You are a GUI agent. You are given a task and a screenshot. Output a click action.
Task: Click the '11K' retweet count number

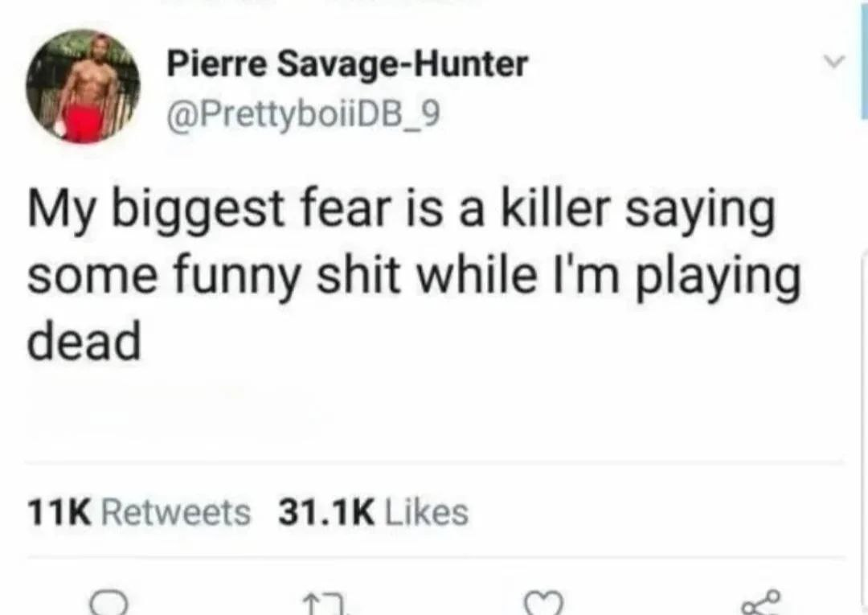pos(59,513)
